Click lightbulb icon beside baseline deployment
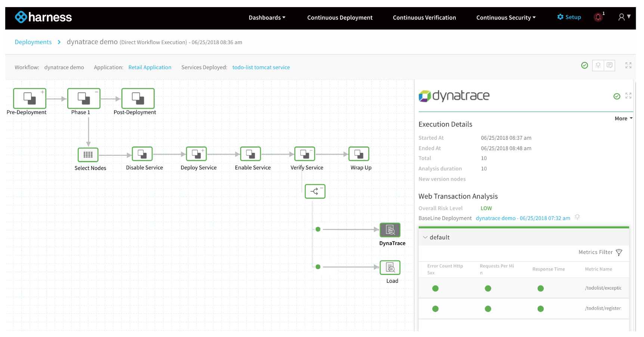 point(577,217)
